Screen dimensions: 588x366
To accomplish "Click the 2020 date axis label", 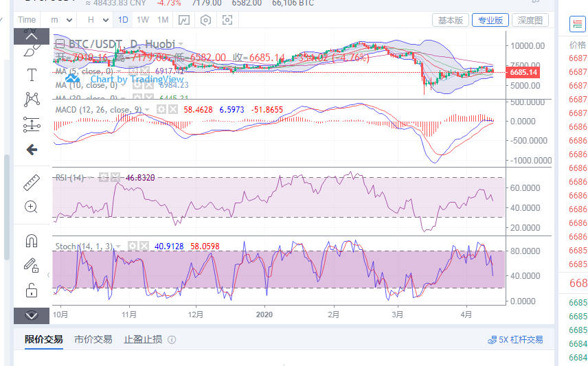I will [264, 314].
